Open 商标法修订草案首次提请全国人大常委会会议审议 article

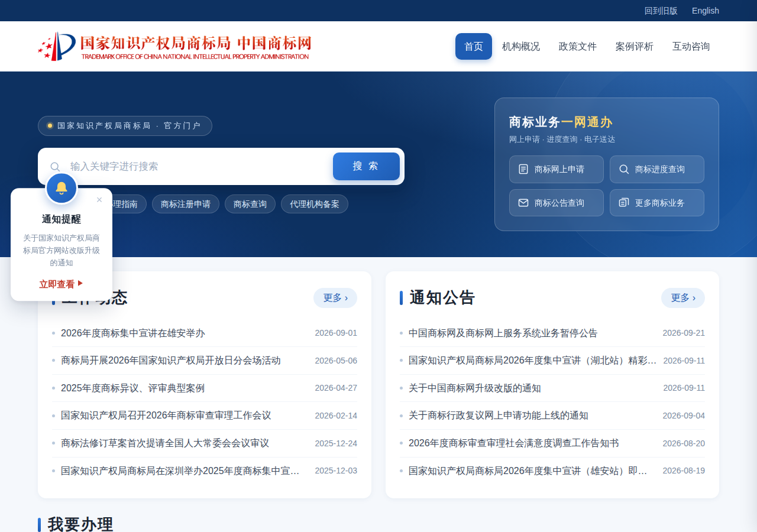coord(205,443)
